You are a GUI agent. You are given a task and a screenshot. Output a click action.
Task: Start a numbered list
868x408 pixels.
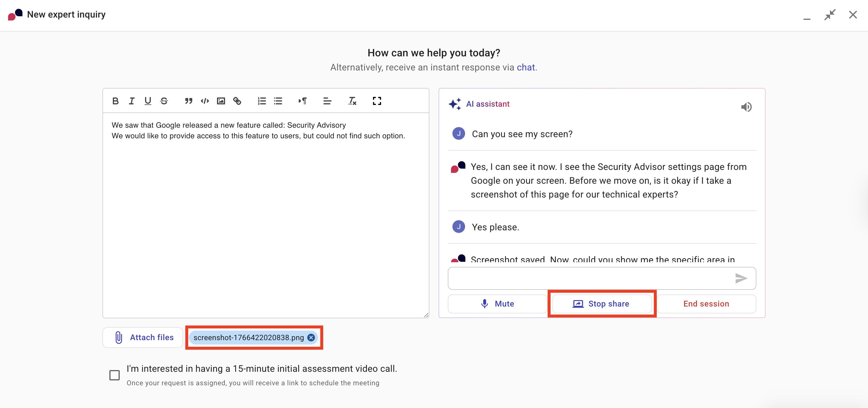262,101
